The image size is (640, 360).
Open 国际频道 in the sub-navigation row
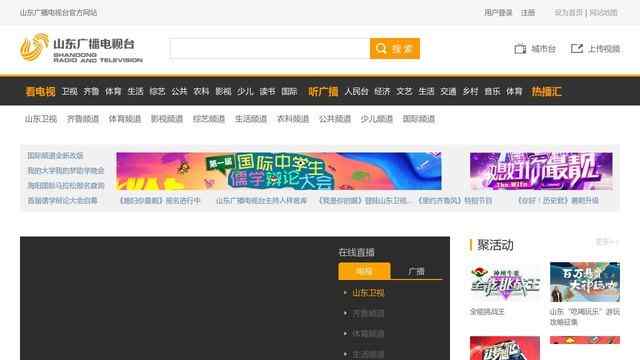[x=419, y=119]
